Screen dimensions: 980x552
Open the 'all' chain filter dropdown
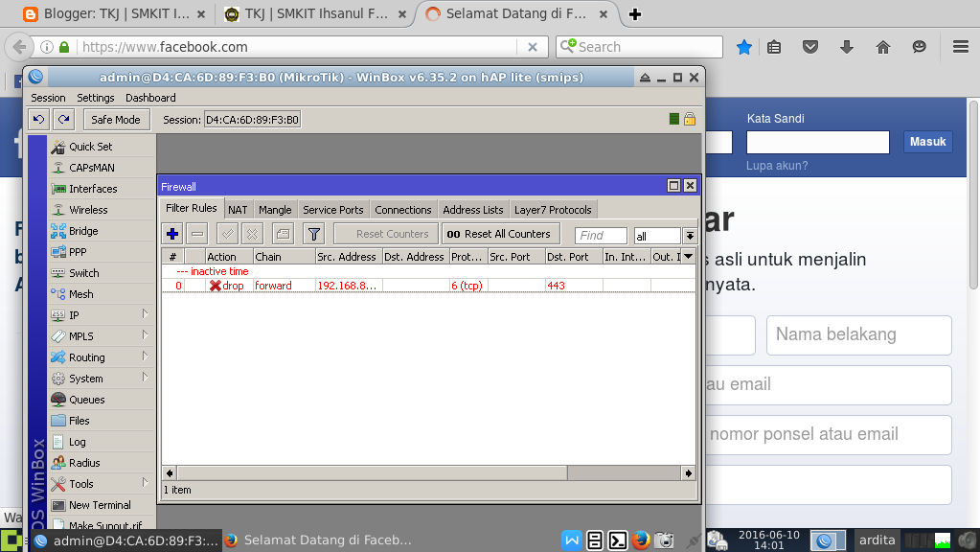click(690, 236)
